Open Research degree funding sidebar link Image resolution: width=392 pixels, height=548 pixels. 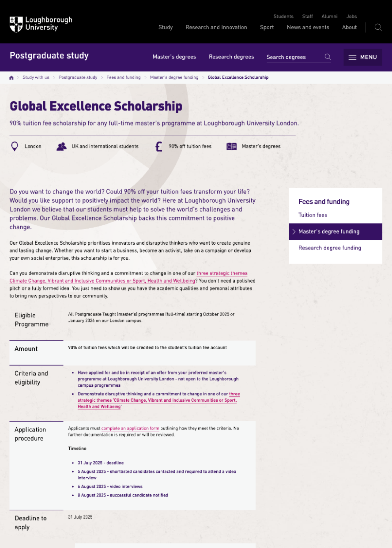330,248
